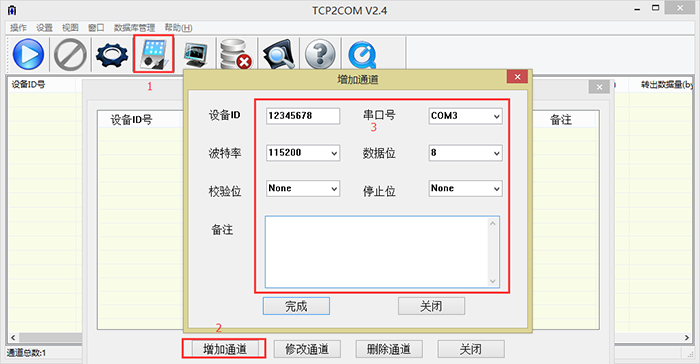
Task: Open the 操作 menu
Action: tap(18, 28)
